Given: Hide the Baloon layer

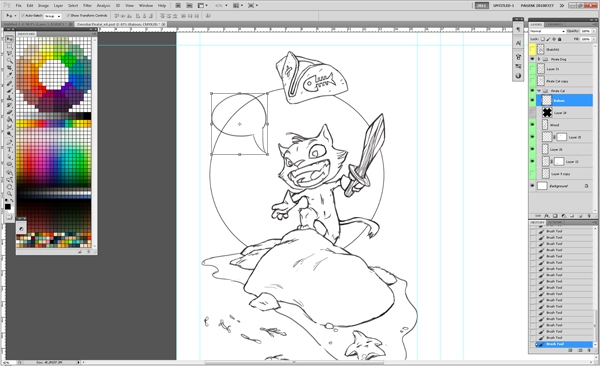Looking at the screenshot, I should tap(532, 100).
